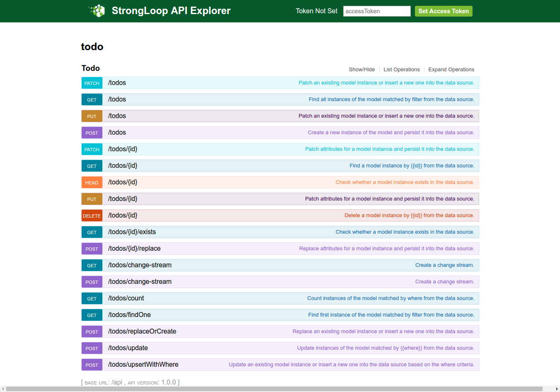Click the POST badge for /todos/replaceOrCreate
Viewport: 560px width, 392px height.
click(x=92, y=332)
